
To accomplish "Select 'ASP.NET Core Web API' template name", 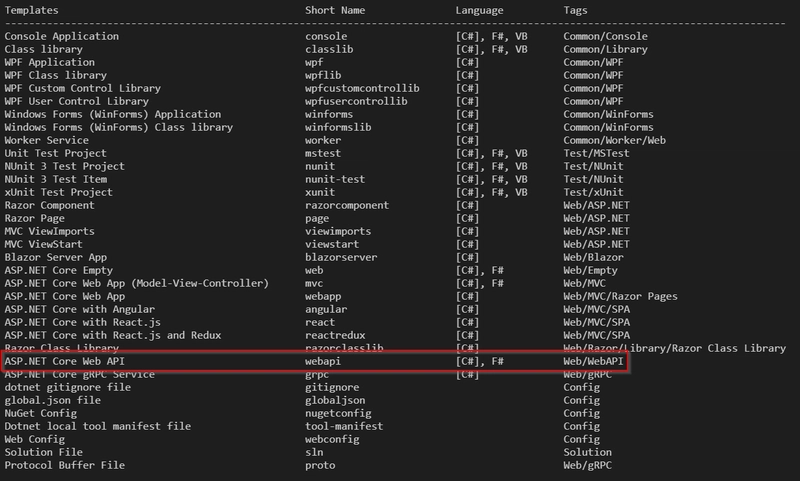I will 64,361.
